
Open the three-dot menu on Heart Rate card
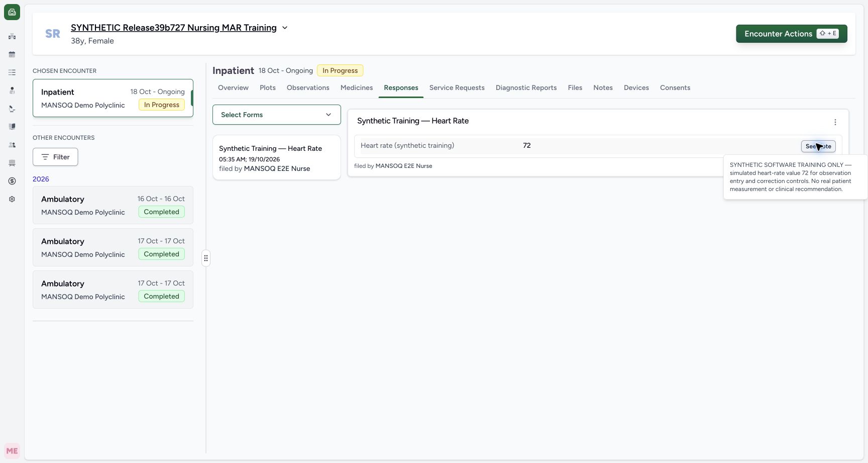tap(835, 122)
